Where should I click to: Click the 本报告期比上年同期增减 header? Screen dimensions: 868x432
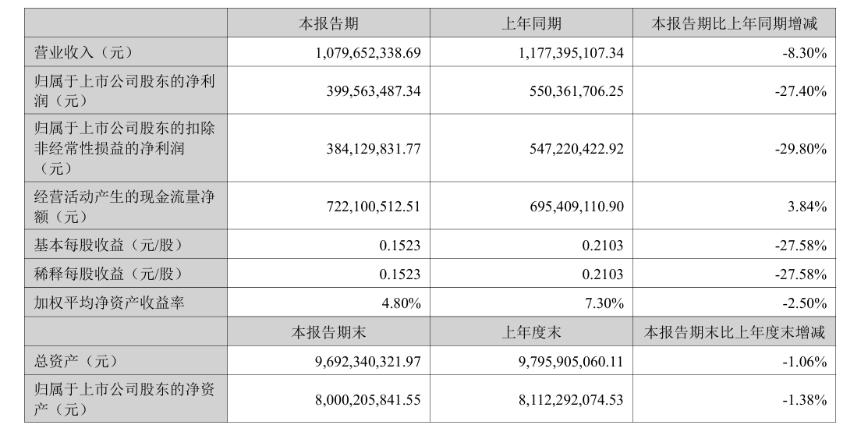click(x=734, y=23)
